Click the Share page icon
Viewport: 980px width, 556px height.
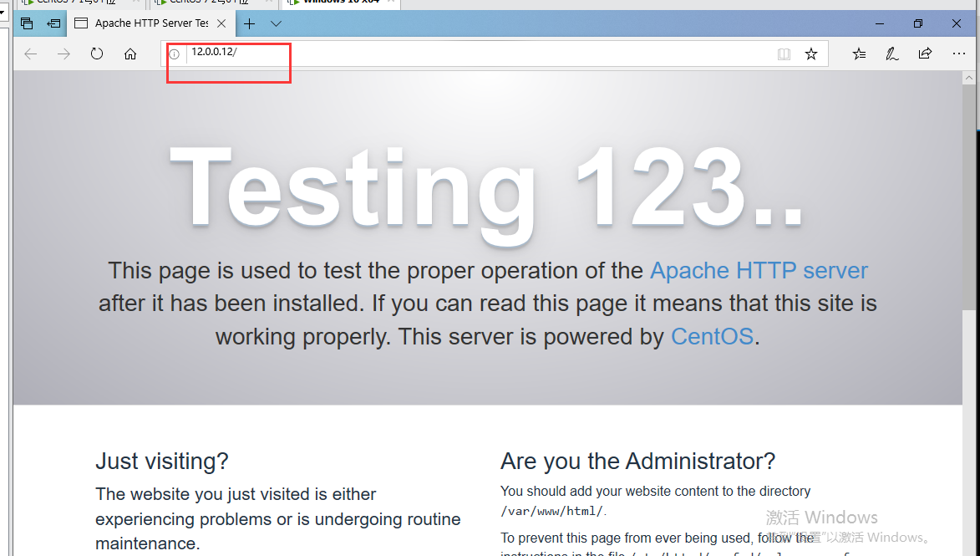pos(925,54)
